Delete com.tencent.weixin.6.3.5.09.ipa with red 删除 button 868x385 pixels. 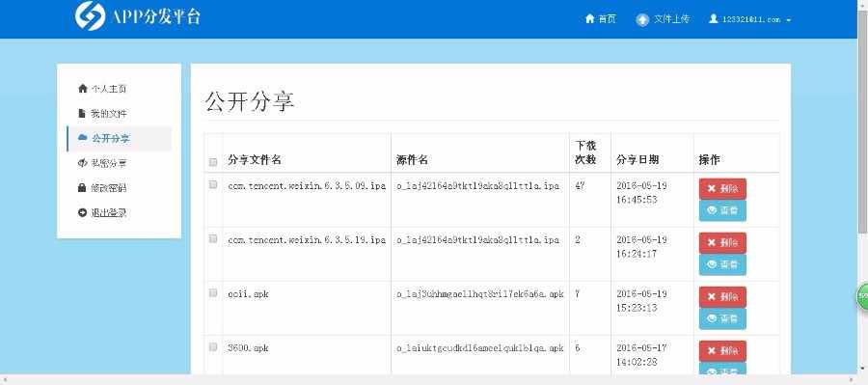722,188
